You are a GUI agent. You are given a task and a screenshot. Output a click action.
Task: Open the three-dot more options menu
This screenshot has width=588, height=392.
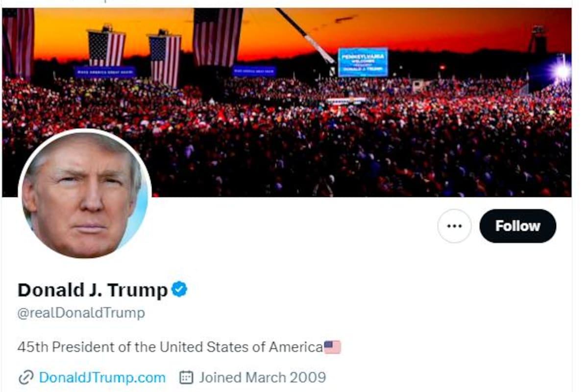454,226
